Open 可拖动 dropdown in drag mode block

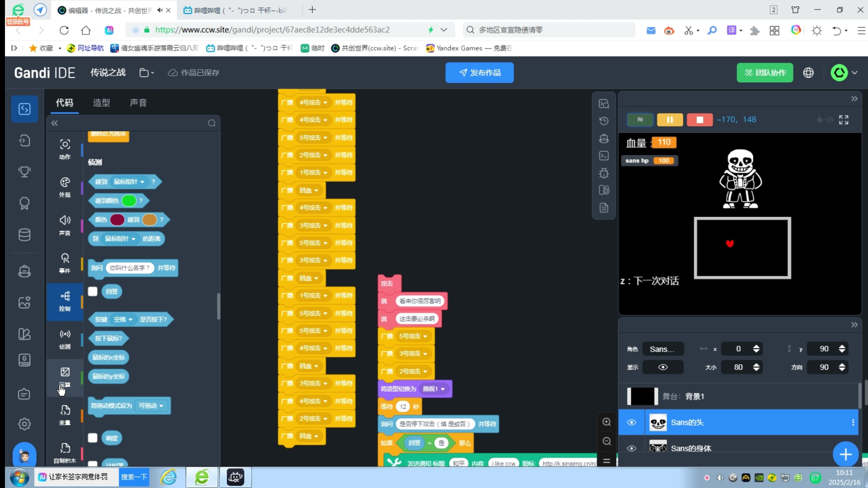(x=151, y=406)
